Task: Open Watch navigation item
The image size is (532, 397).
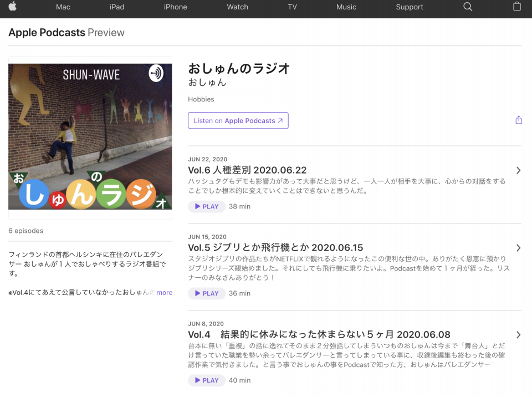Action: tap(237, 7)
